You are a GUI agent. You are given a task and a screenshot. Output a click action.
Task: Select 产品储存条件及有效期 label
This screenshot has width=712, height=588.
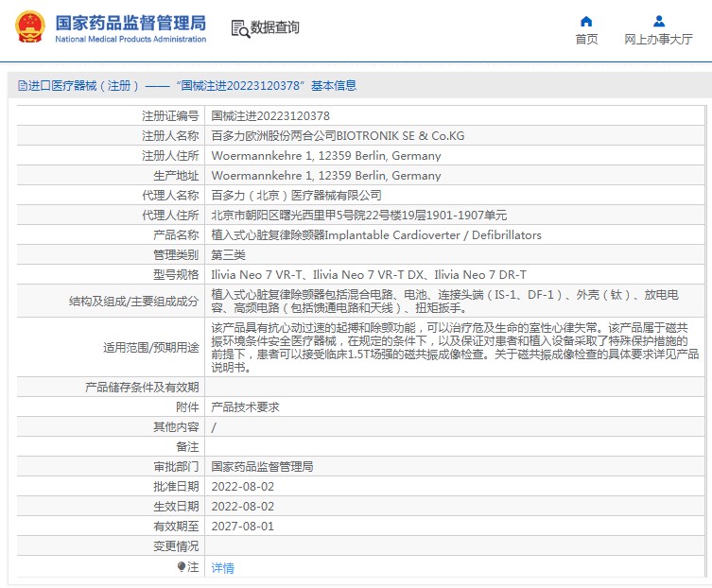[x=142, y=388]
